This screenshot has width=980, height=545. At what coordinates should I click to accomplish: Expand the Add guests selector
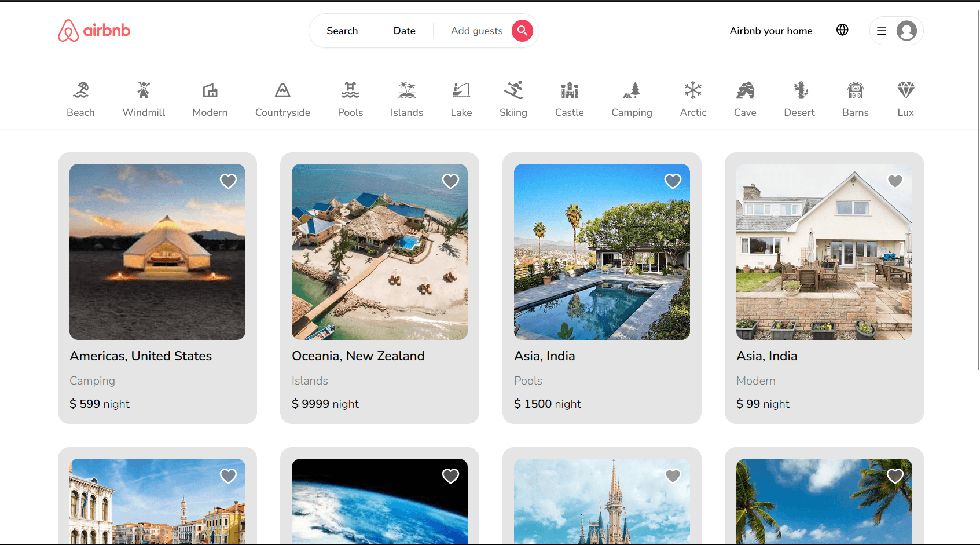[x=476, y=31]
